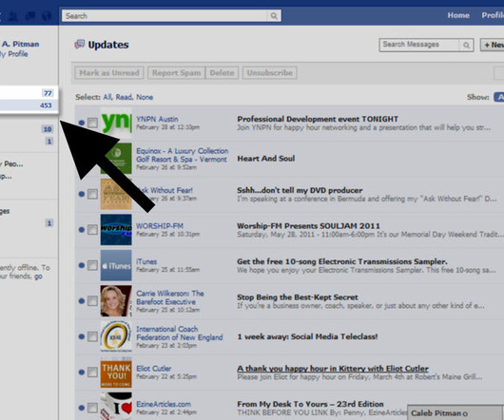Open 'Worship-FM Presents SOULJAM 2011' message
Screen dimensions: 504x420
pyautogui.click(x=308, y=226)
